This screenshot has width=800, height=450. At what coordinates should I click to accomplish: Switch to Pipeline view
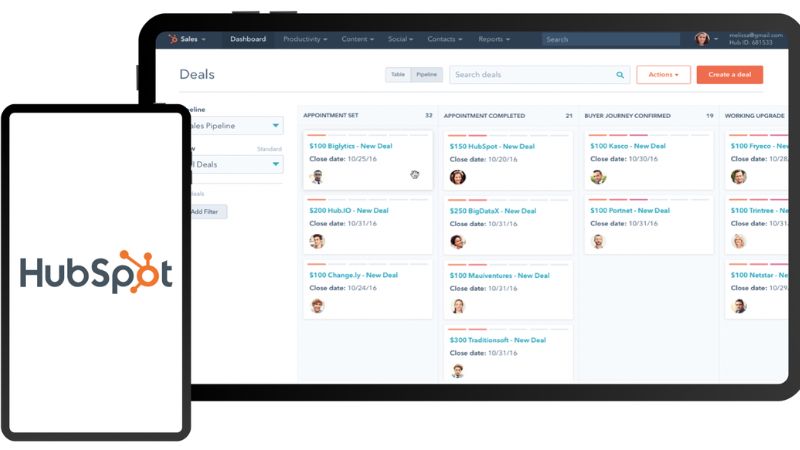(427, 74)
